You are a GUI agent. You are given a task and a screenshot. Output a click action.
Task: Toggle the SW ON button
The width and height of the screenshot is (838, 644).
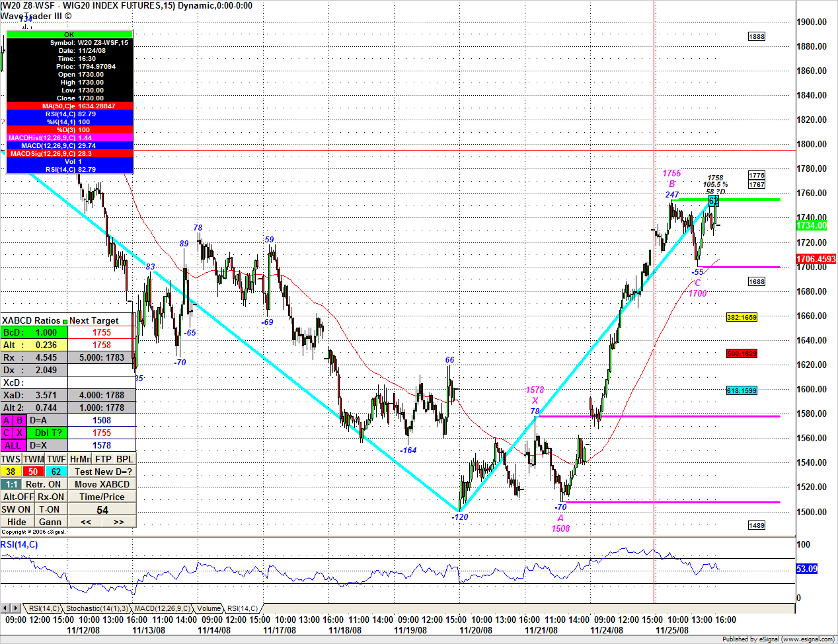(17, 509)
